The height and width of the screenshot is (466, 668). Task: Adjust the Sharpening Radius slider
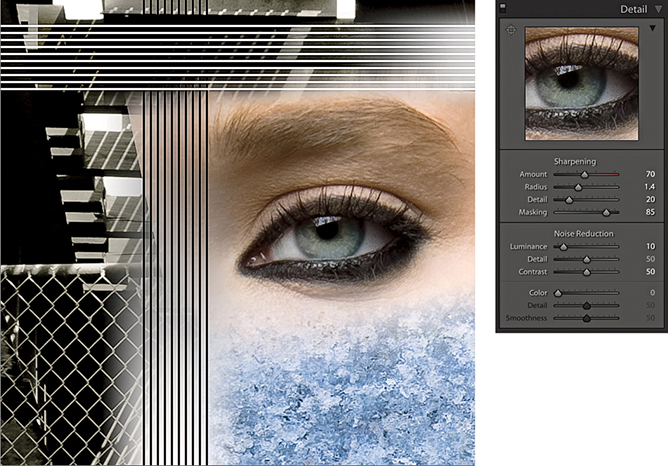(x=578, y=187)
